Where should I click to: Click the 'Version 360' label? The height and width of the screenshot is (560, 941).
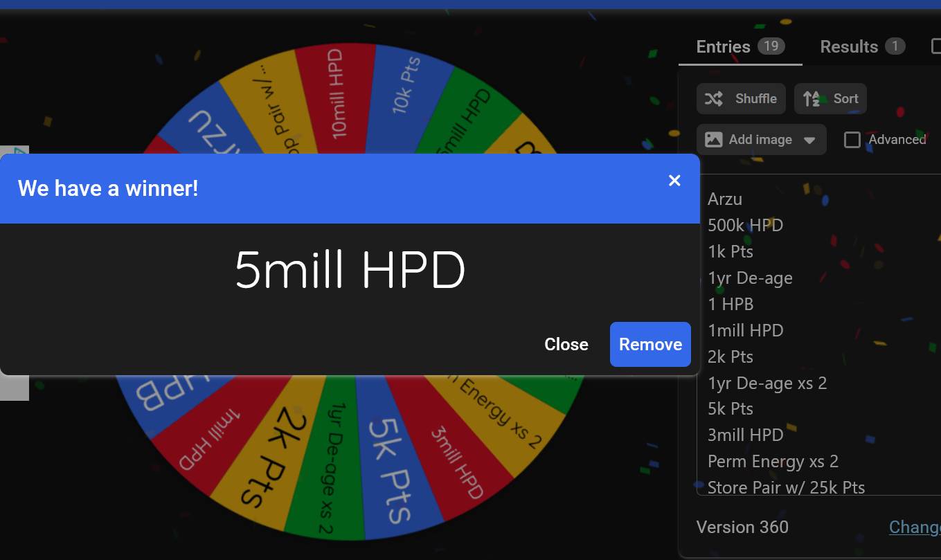coord(742,527)
